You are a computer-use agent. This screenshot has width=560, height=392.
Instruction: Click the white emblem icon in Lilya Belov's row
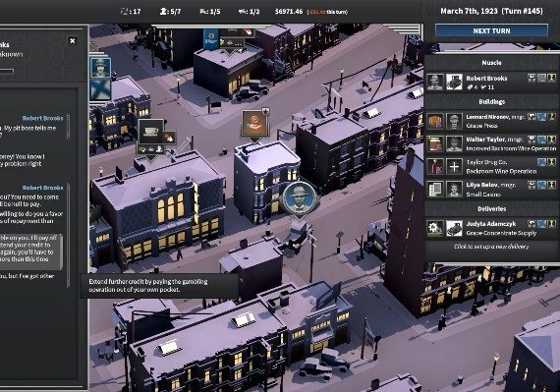tap(532, 185)
